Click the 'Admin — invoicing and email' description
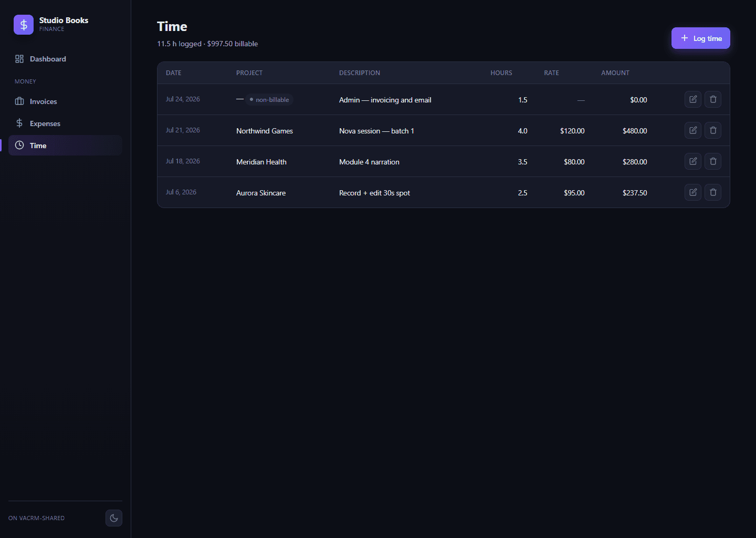This screenshot has width=756, height=538. coord(385,100)
